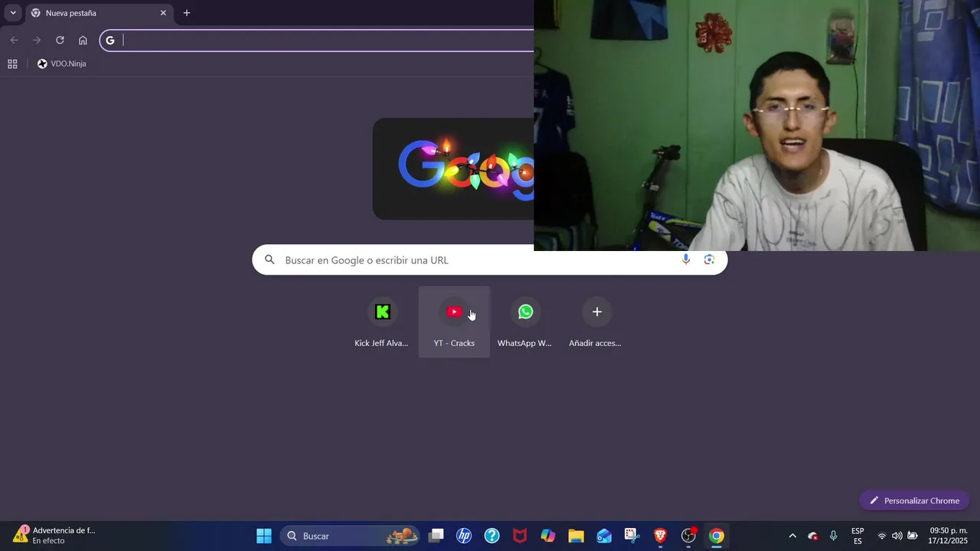The width and height of the screenshot is (980, 551).
Task: Open a new tab with plus button
Action: tap(186, 13)
